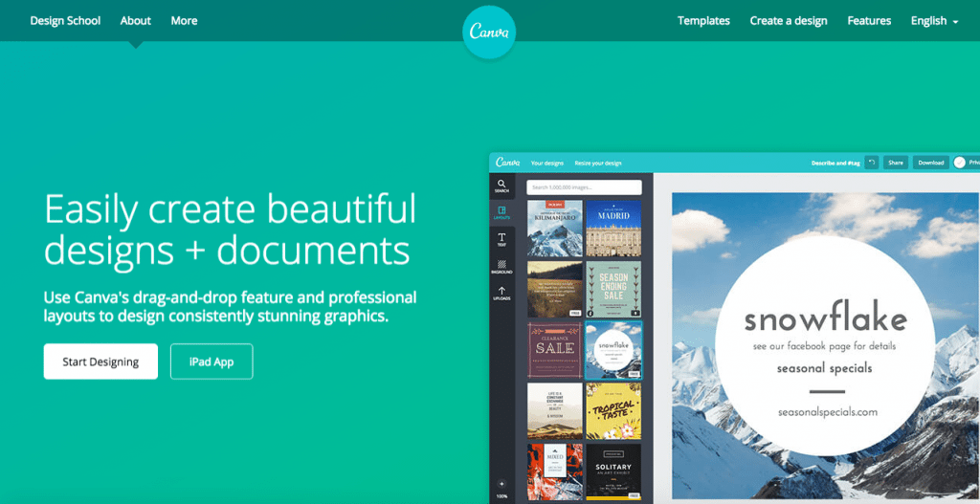Click the undo arrow icon in editor toolbar
Screen dimensions: 980x504
click(872, 163)
